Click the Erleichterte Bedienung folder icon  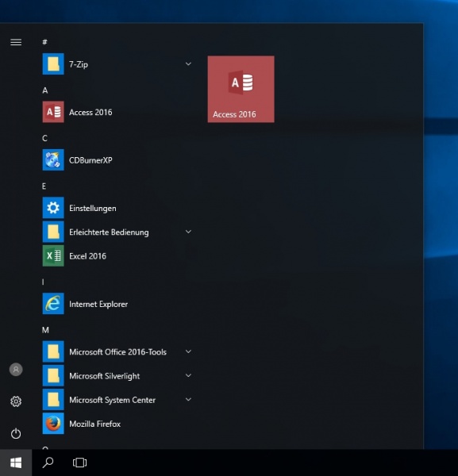53,232
